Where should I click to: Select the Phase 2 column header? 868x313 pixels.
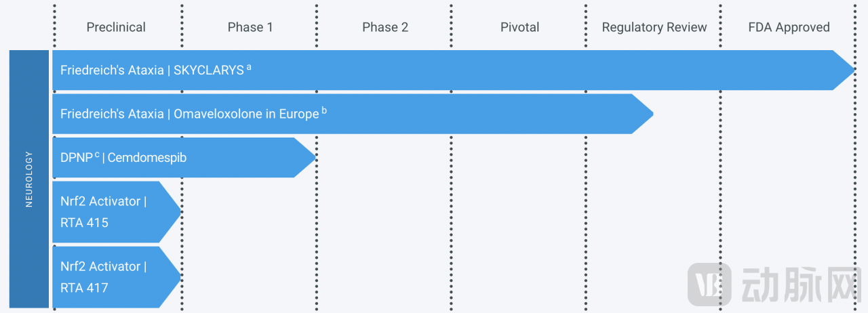(385, 27)
